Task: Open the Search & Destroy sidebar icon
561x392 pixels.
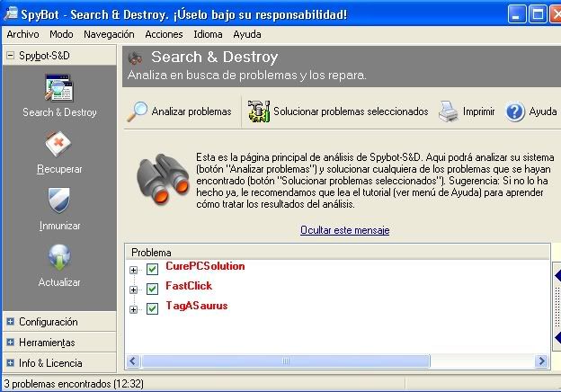Action: coord(59,88)
